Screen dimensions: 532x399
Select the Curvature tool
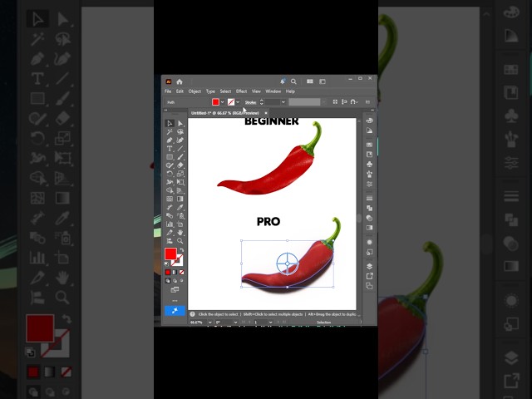pyautogui.click(x=180, y=140)
